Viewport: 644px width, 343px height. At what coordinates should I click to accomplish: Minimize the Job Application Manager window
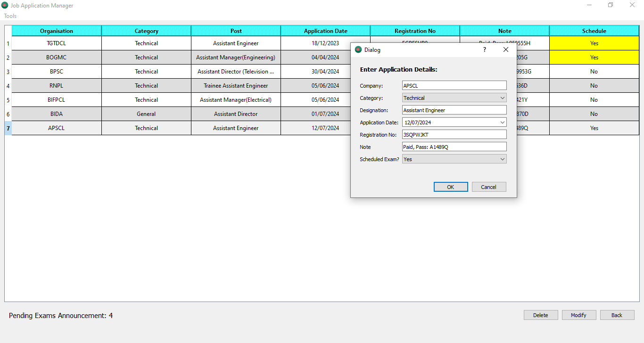click(x=589, y=5)
